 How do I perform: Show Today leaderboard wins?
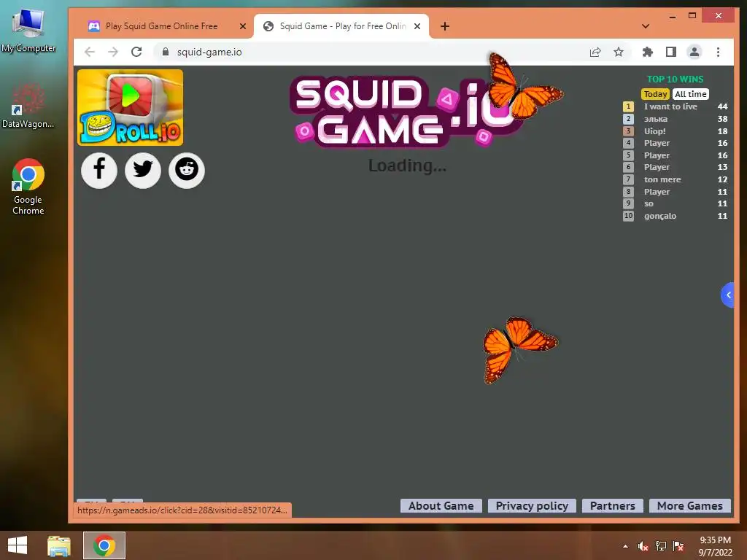click(x=656, y=94)
